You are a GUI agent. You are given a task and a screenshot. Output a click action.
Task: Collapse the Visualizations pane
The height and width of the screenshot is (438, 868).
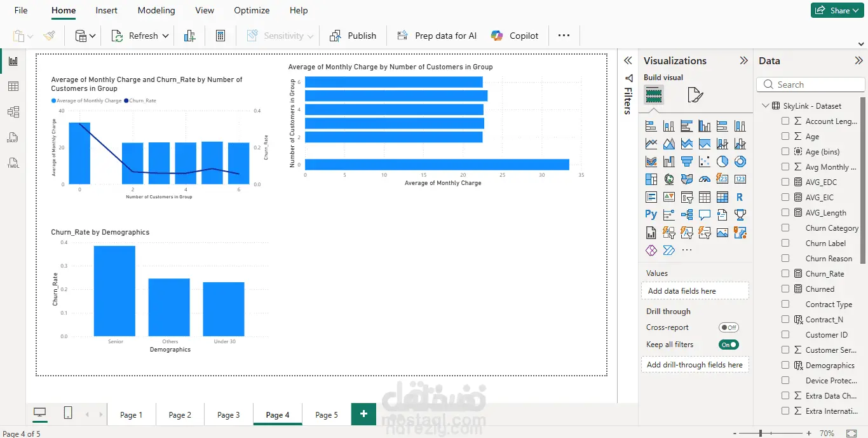(743, 61)
